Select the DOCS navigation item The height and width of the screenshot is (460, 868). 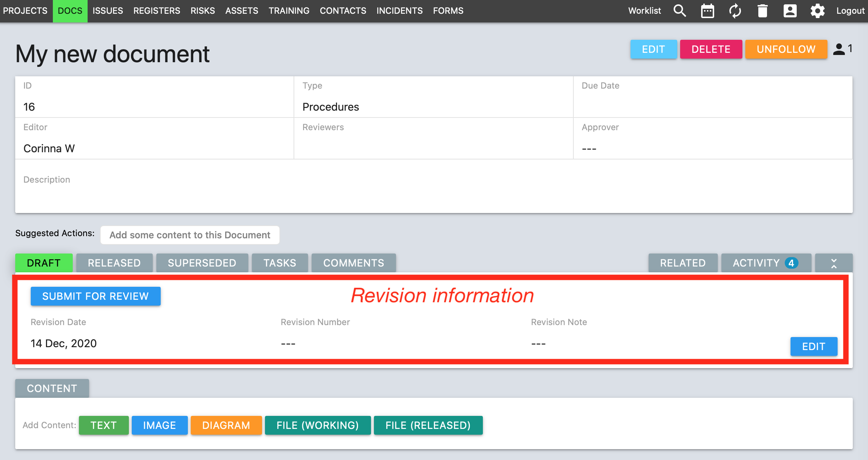point(70,11)
